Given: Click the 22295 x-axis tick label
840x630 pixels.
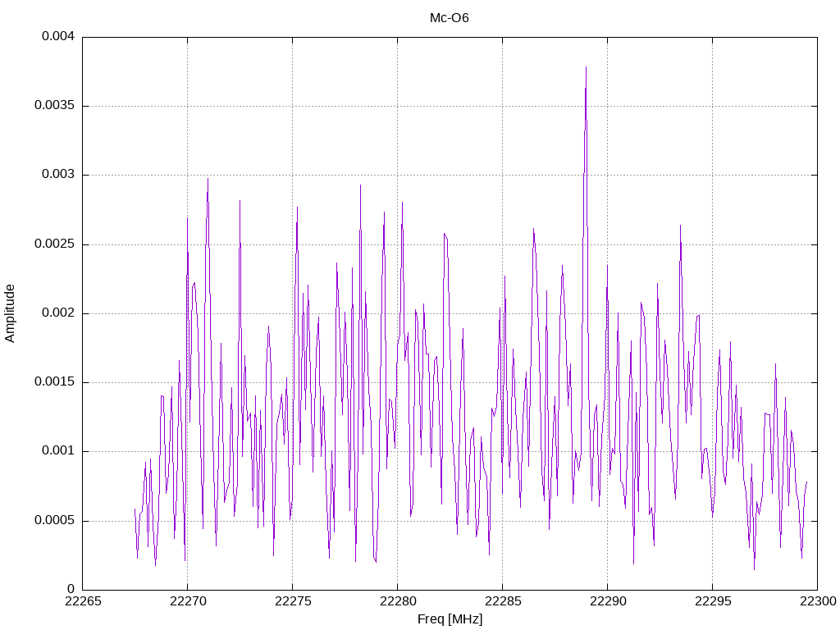Looking at the screenshot, I should point(712,601).
